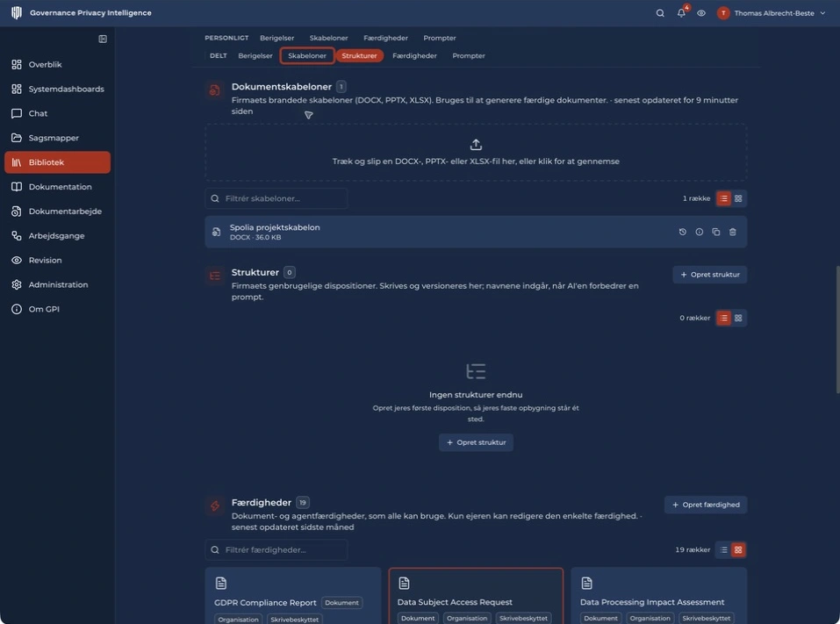Image resolution: width=840 pixels, height=624 pixels.
Task: Switch Strukturer to list view
Action: [x=724, y=319]
